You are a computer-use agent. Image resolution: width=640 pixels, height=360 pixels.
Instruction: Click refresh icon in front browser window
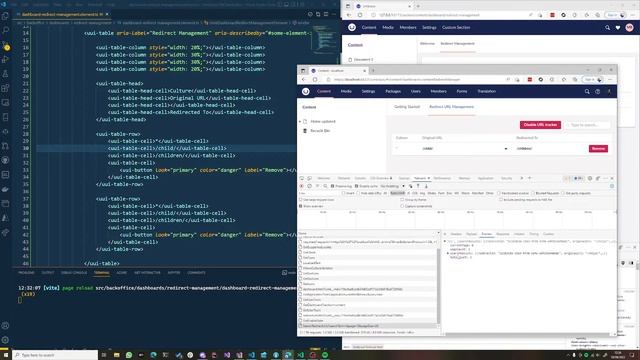(x=315, y=80)
